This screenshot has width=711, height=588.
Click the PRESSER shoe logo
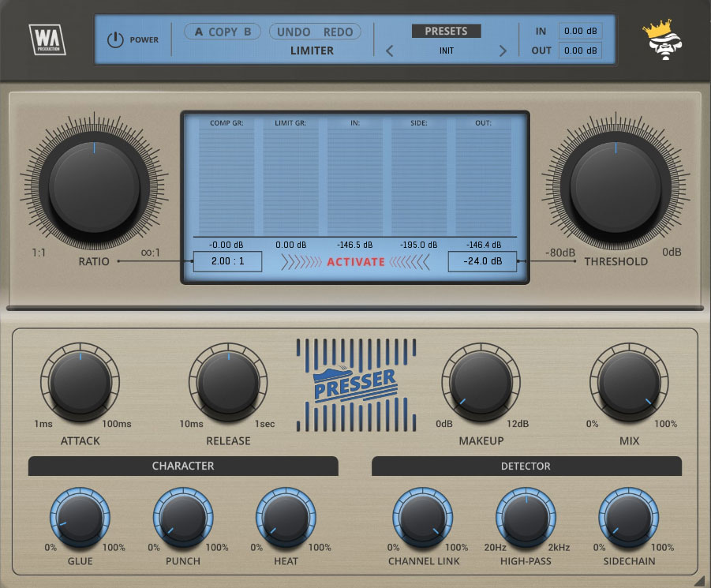[x=356, y=385]
